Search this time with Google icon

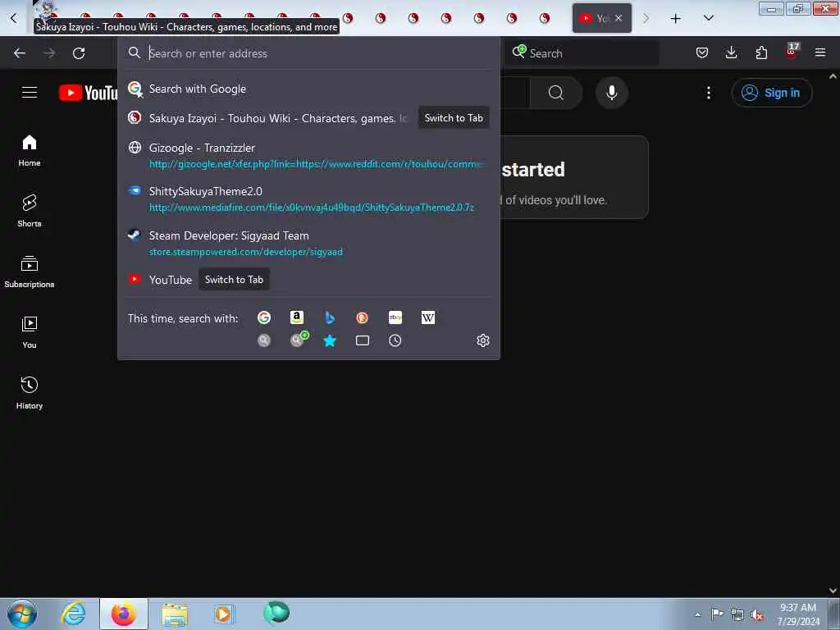(x=263, y=317)
